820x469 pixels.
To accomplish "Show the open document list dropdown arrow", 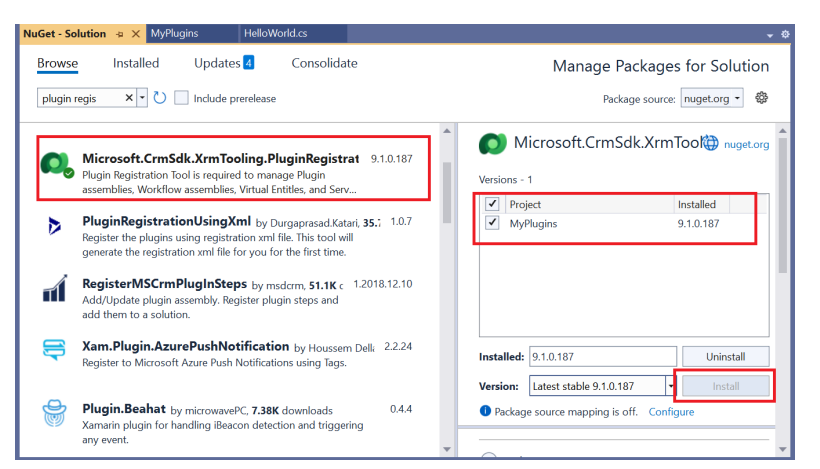I will 770,36.
